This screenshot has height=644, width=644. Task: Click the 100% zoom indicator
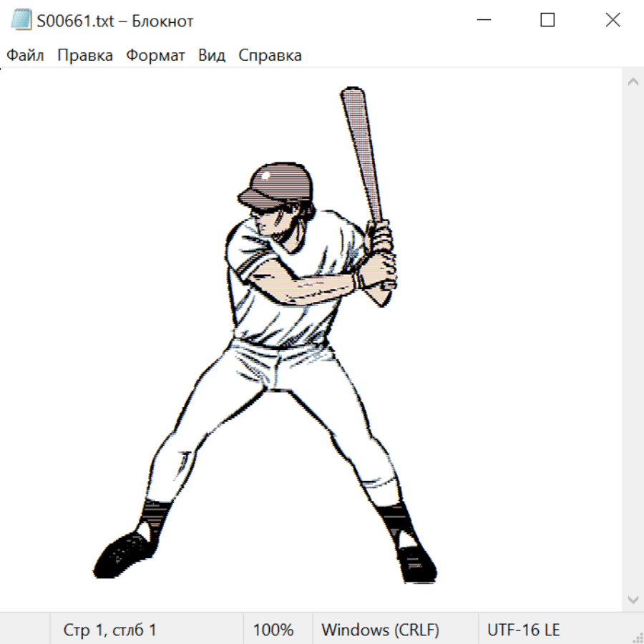pyautogui.click(x=273, y=630)
